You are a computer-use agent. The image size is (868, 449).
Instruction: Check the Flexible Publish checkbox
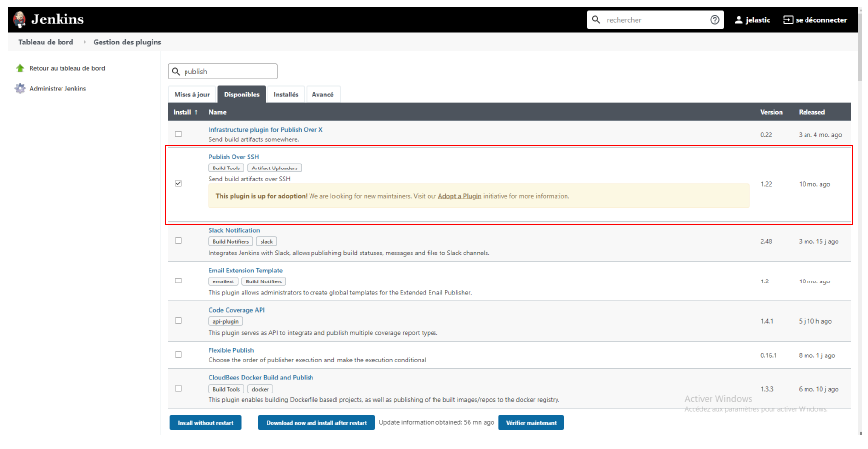point(178,355)
